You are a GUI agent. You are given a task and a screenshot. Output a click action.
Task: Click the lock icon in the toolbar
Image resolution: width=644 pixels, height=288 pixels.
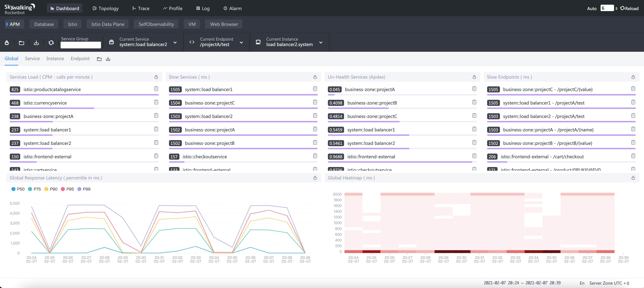pyautogui.click(x=7, y=43)
